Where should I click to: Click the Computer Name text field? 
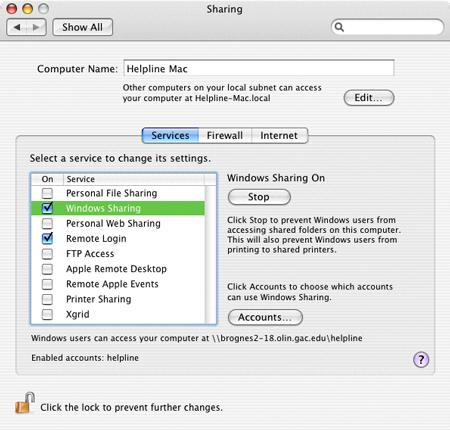(259, 68)
